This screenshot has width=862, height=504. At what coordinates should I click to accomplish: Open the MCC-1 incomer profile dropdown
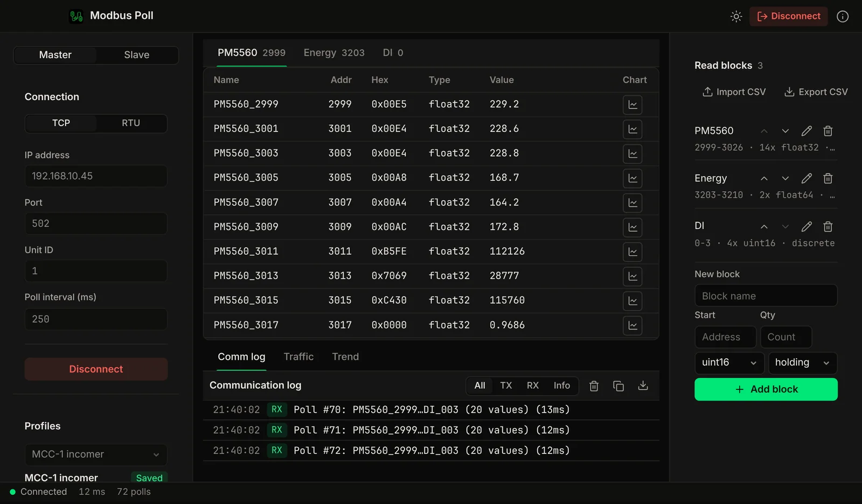pyautogui.click(x=96, y=454)
